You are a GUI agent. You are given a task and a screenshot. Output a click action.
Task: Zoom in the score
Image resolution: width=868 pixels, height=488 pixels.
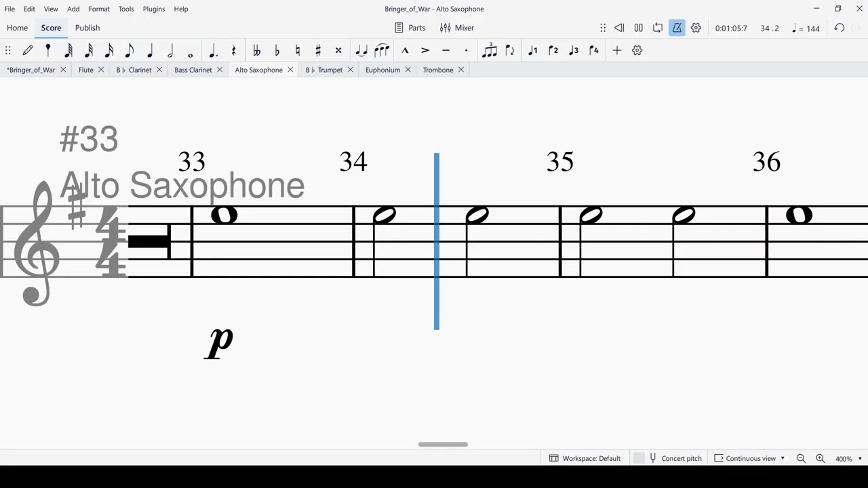pos(820,459)
